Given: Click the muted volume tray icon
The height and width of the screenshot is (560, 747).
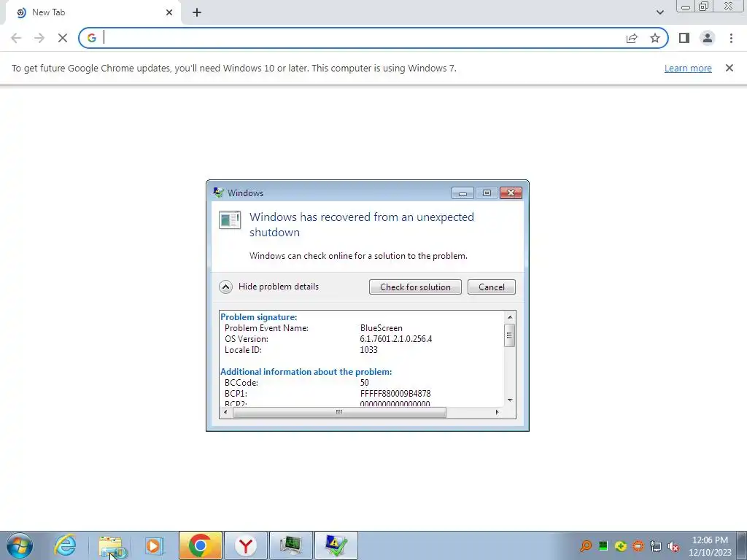Looking at the screenshot, I should click(x=673, y=545).
